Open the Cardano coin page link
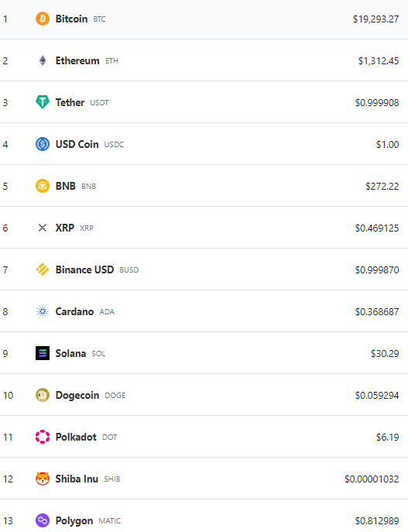Screen dimensions: 408x532 pos(74,311)
